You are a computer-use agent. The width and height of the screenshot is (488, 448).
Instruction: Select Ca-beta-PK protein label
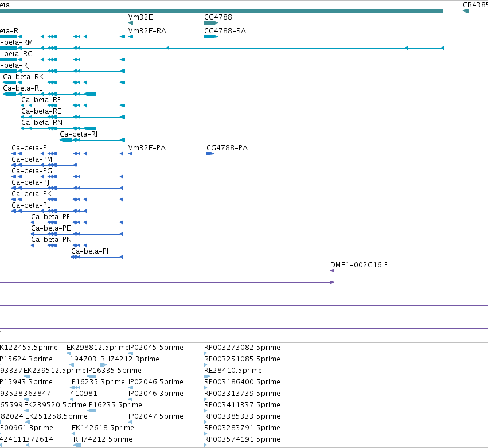[32, 194]
